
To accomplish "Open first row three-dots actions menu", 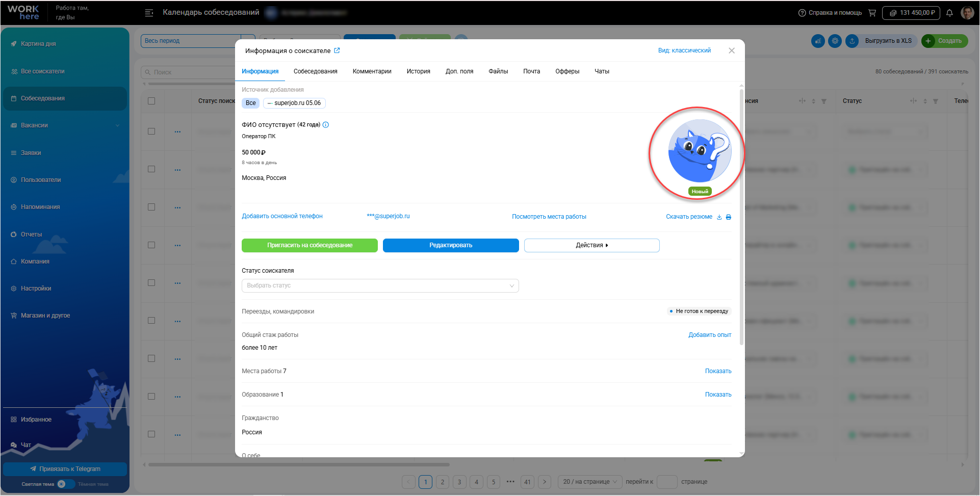I will pyautogui.click(x=177, y=132).
